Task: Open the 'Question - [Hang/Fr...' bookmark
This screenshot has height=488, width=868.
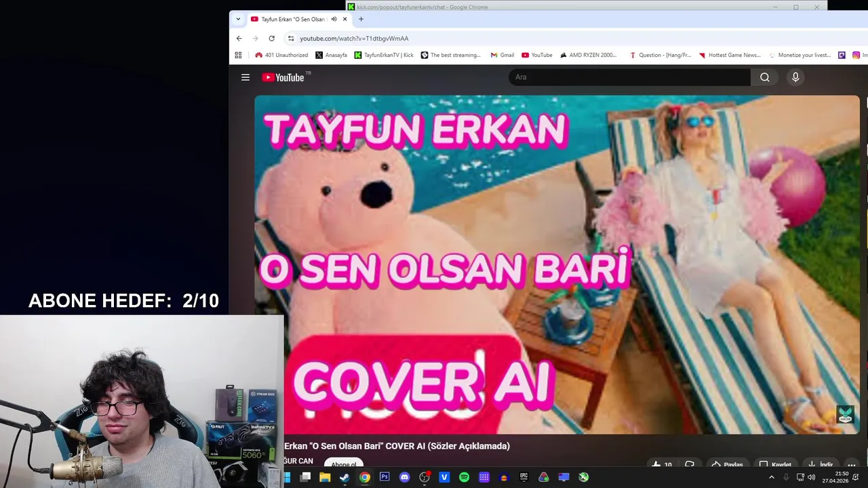Action: (660, 55)
